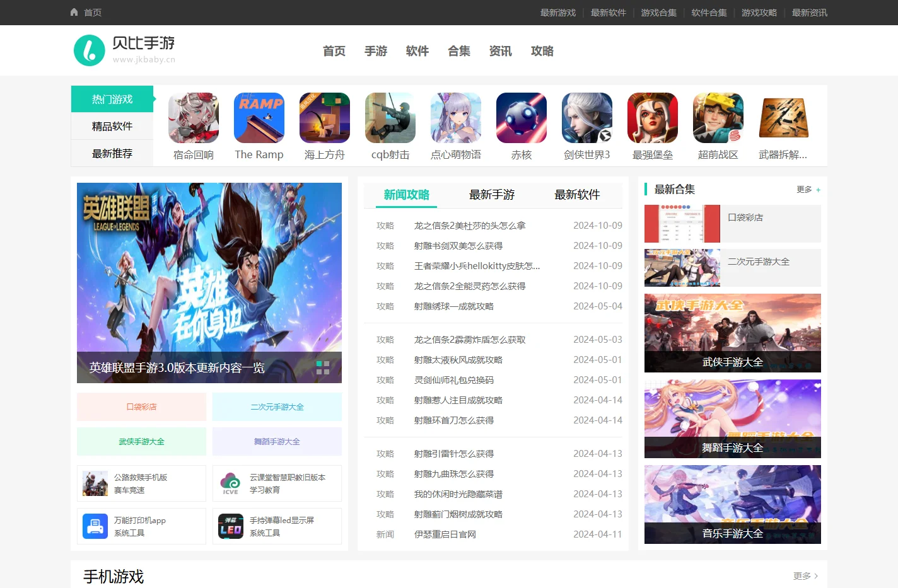Viewport: 898px width, 588px height.
Task: Open article 射雕绣球一成就攻略
Action: pyautogui.click(x=454, y=306)
